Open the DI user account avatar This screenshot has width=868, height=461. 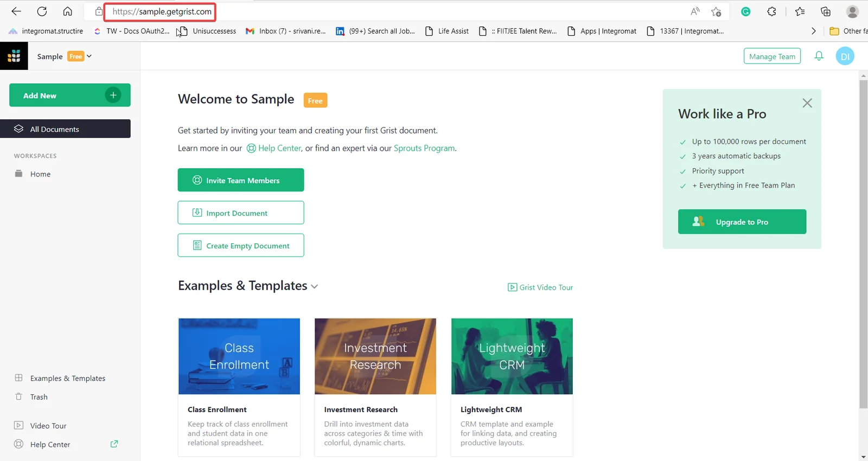[845, 56]
